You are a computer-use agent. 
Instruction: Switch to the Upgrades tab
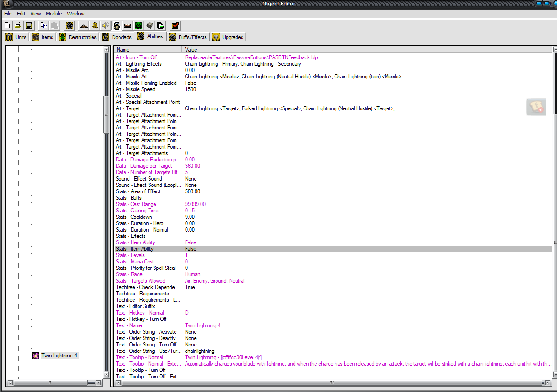[x=228, y=37]
